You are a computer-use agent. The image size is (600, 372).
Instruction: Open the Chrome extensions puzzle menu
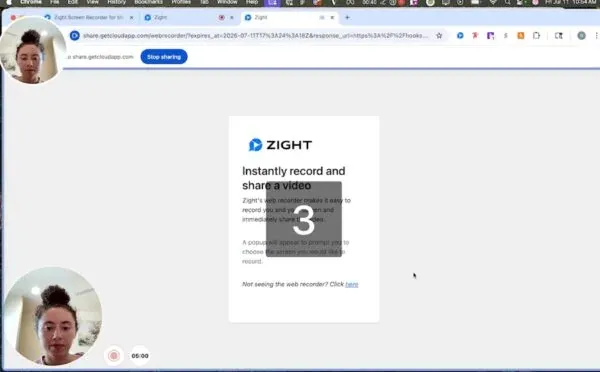coord(536,36)
